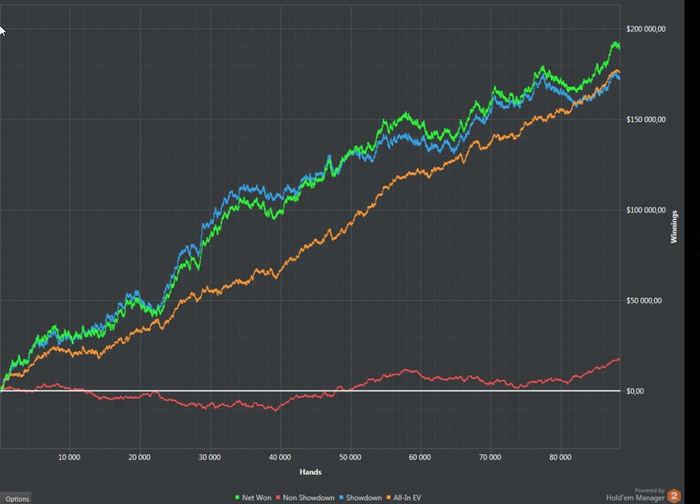Click the 70 000 hands axis tick
Screen dimensions: 700x504
(490, 457)
